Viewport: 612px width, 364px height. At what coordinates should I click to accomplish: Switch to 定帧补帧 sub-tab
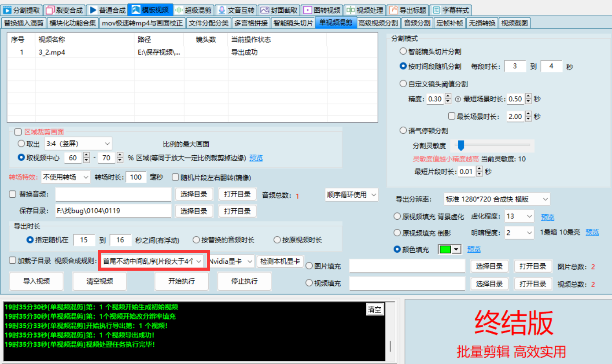[450, 23]
